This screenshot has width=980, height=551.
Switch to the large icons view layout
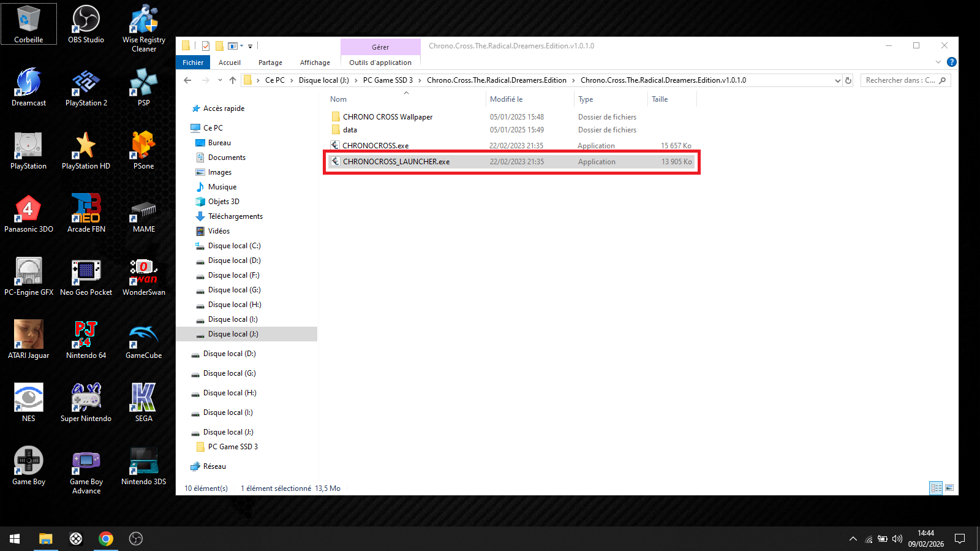949,488
